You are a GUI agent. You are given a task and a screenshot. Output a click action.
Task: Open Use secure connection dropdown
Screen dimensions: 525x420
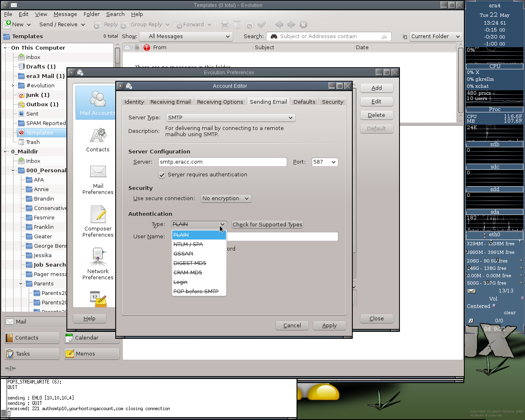226,199
